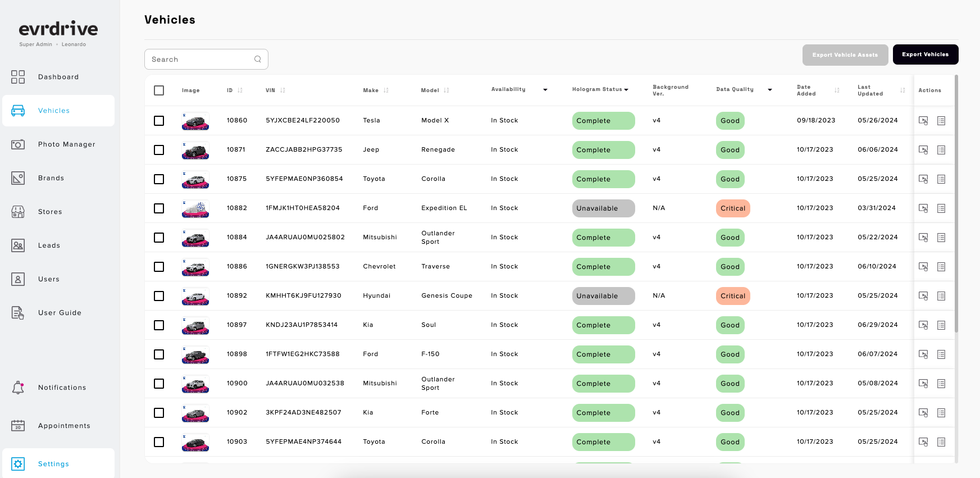Select checkbox for vehicle 10902
Screen dimensions: 980x478
pyautogui.click(x=159, y=413)
